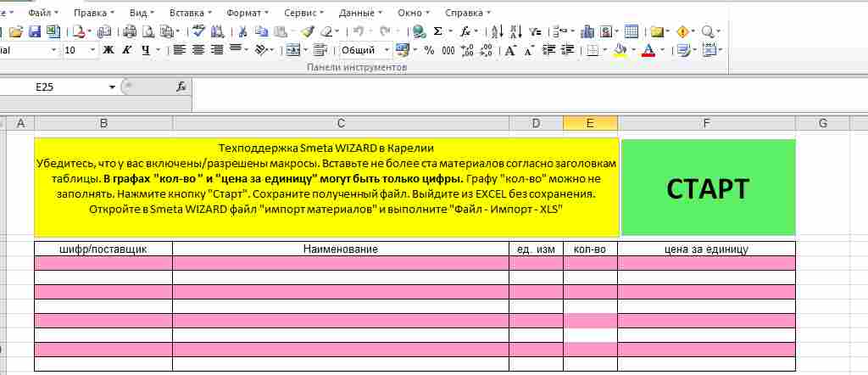Select column C header
Screen dimensions: 868x375
(341, 124)
